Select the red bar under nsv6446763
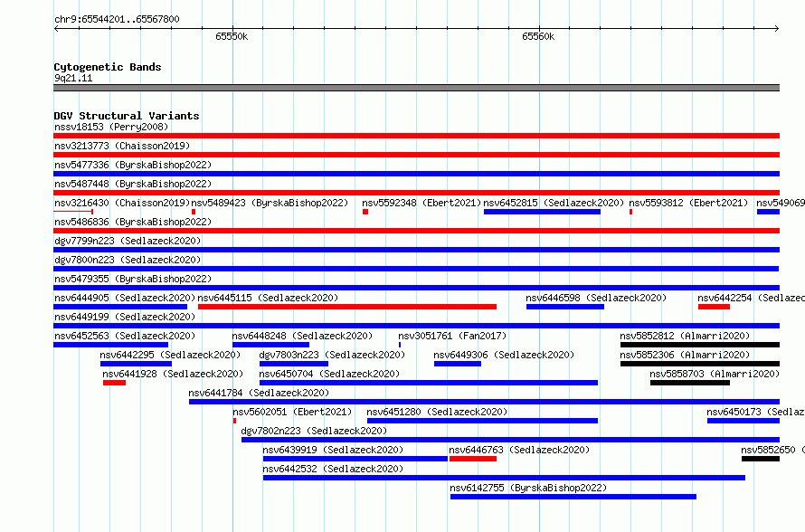The image size is (805, 532). [473, 459]
